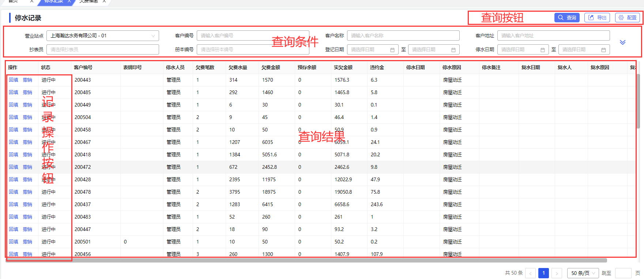
Task: Open the 停水日期 start date calendar
Action: click(523, 49)
